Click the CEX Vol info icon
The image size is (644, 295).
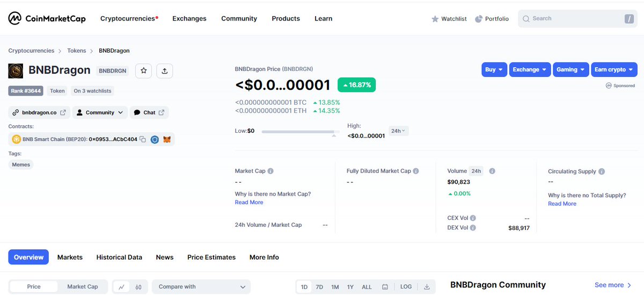(473, 218)
